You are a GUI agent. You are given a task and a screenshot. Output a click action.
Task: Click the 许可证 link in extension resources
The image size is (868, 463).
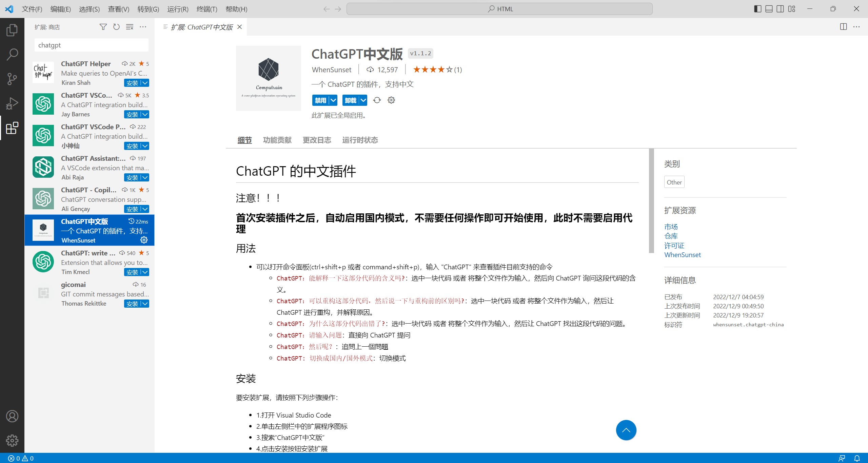pyautogui.click(x=674, y=245)
